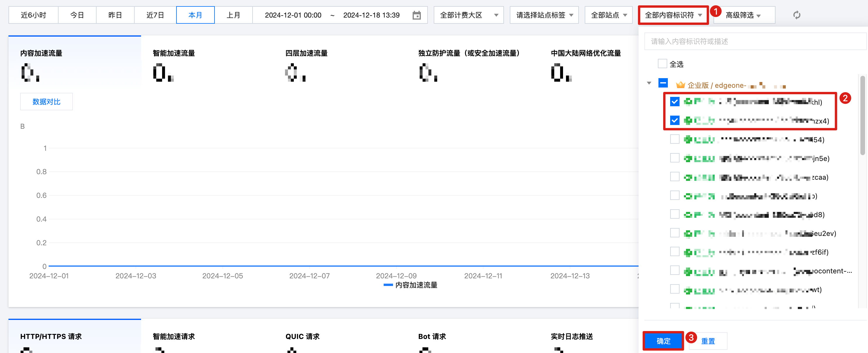Open the 全部站点 dropdown

click(608, 15)
